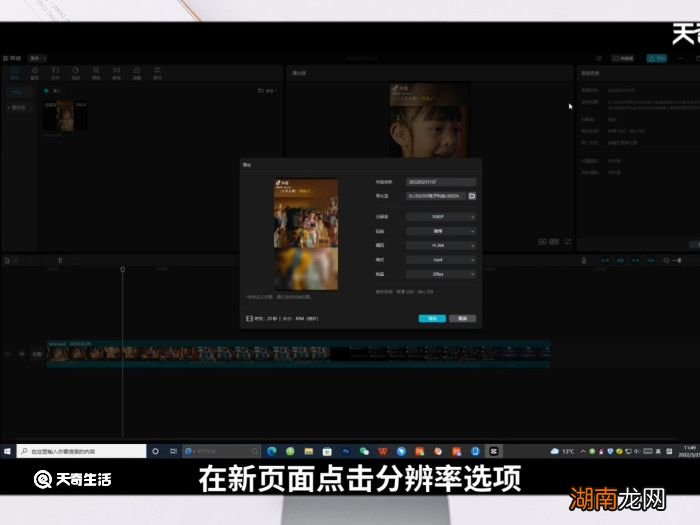Click the timeline zoom slider
700x525 pixels.
click(676, 260)
